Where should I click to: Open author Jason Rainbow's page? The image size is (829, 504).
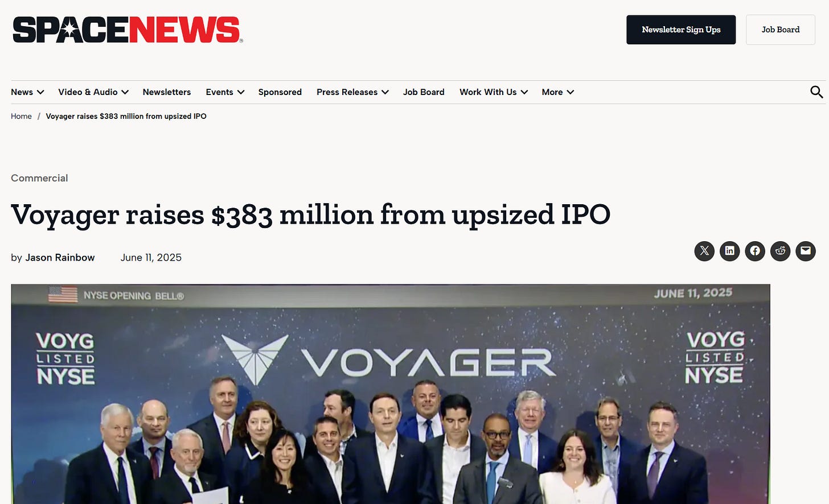[60, 258]
